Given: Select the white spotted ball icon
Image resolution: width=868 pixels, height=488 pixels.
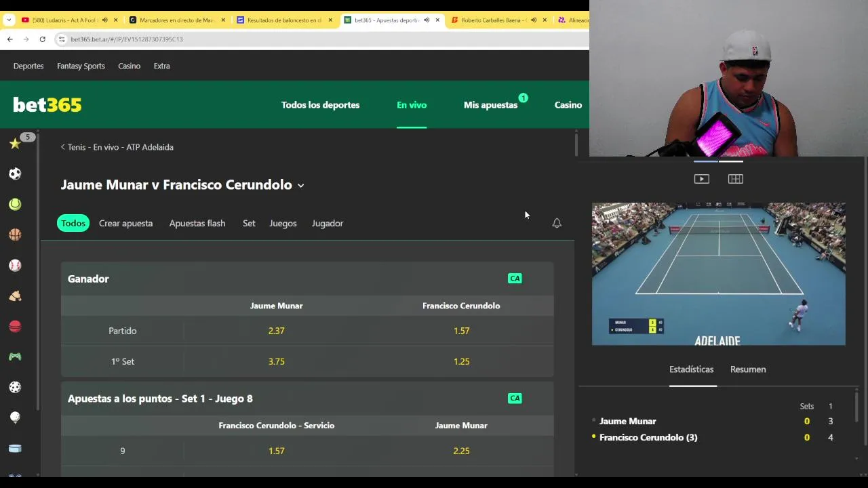Looking at the screenshot, I should pos(15,388).
